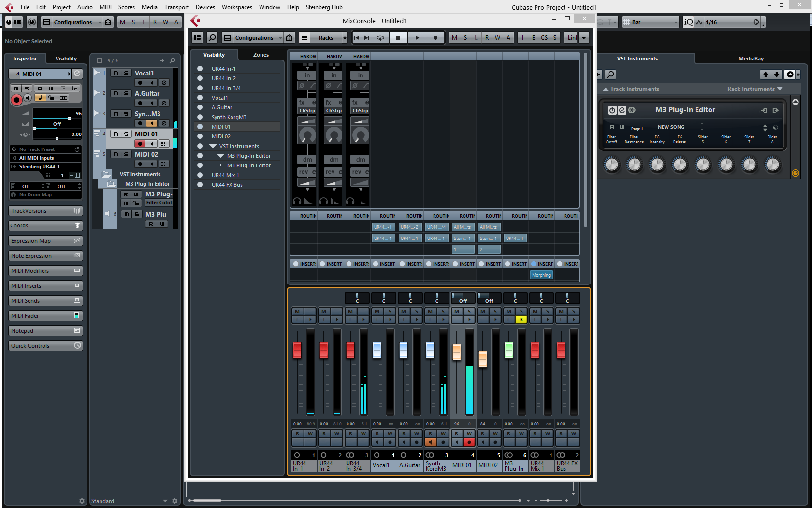Collapse the VST Instruments group in Visibility list

click(213, 146)
